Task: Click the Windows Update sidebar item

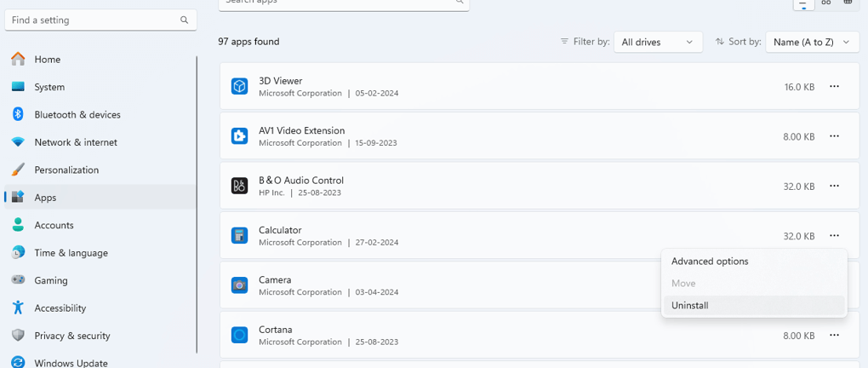Action: pyautogui.click(x=71, y=363)
